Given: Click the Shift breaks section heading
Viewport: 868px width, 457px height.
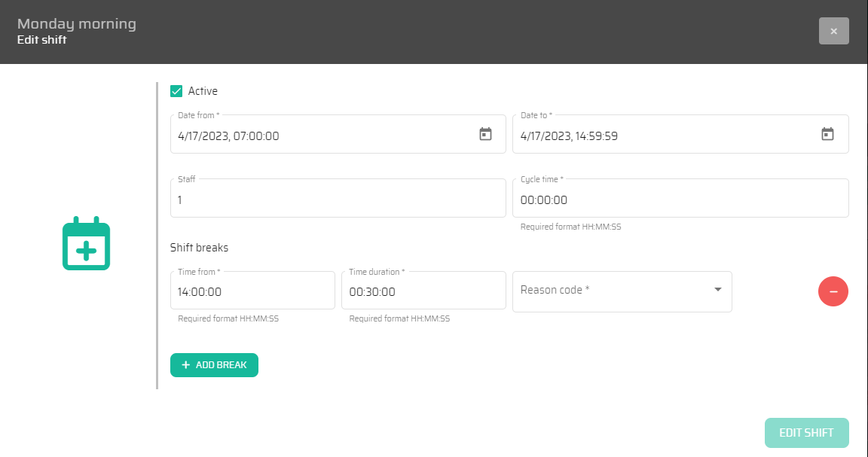Looking at the screenshot, I should click(x=199, y=247).
